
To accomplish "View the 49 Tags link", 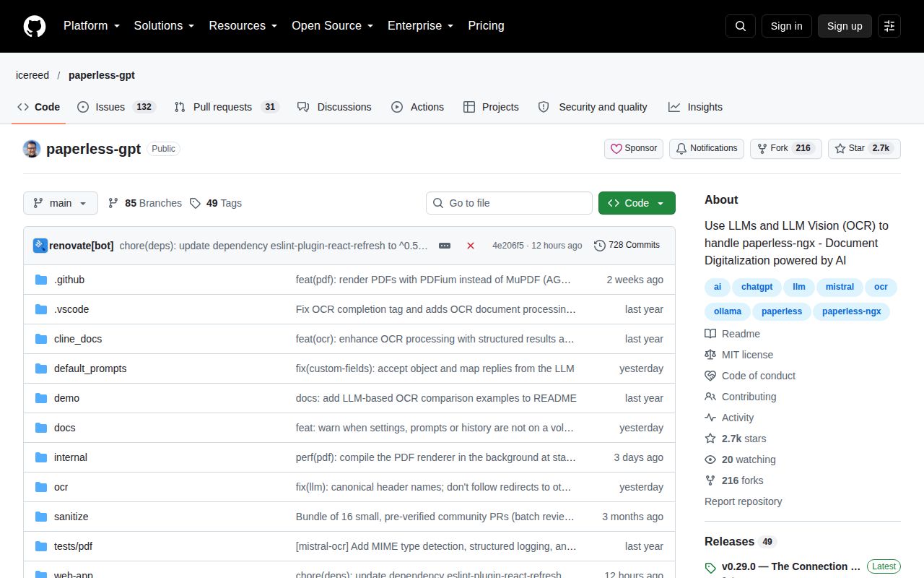I will [216, 203].
